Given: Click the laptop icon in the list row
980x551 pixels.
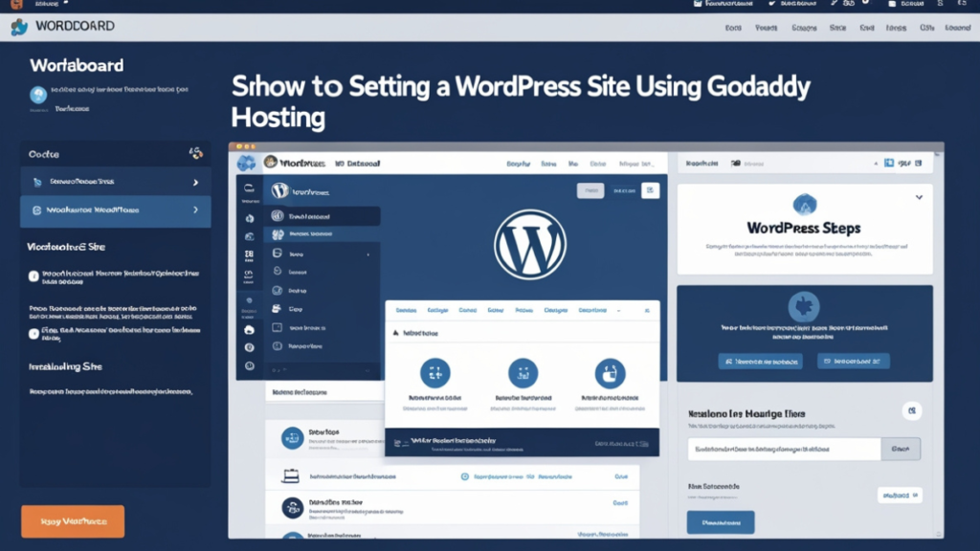Looking at the screenshot, I should click(x=291, y=476).
